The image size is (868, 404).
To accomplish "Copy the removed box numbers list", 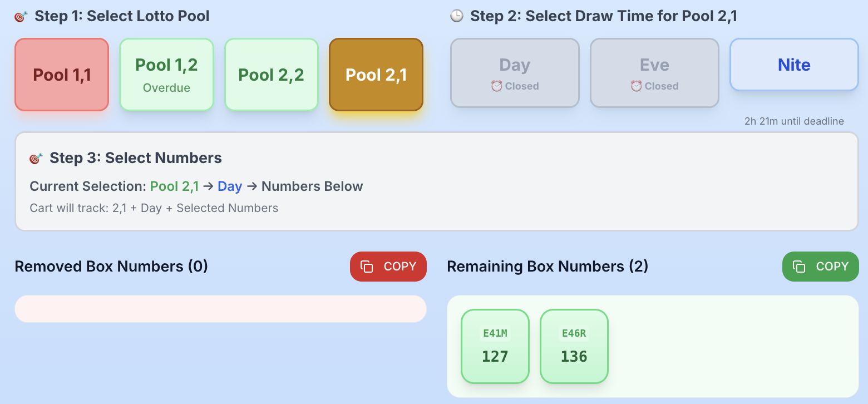I will (x=388, y=267).
